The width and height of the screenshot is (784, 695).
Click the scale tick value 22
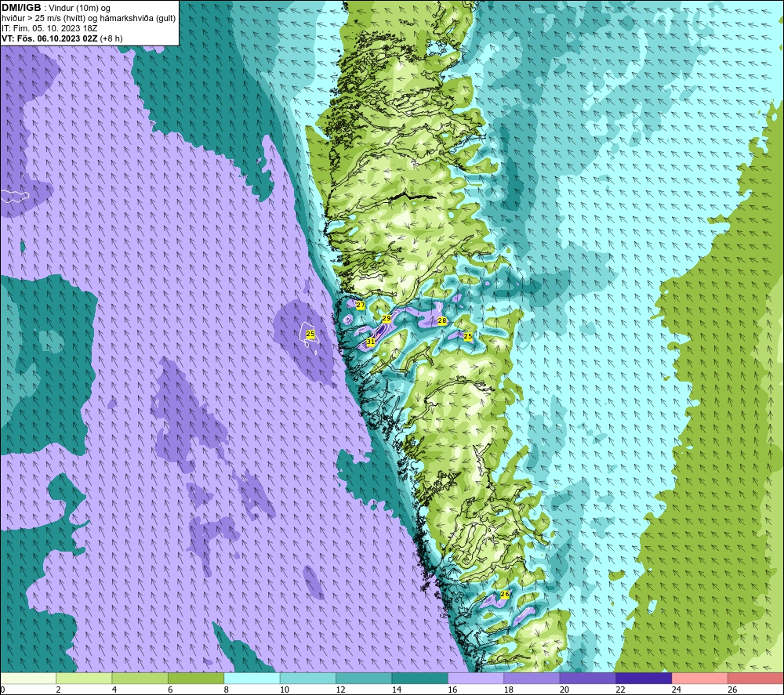click(620, 690)
